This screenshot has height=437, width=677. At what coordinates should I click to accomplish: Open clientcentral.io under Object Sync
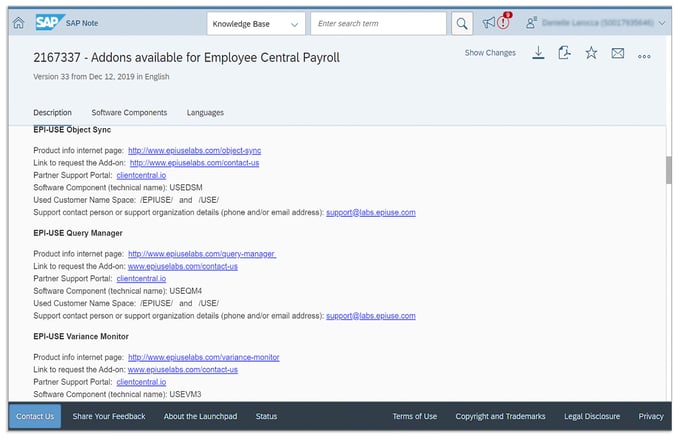(x=141, y=175)
